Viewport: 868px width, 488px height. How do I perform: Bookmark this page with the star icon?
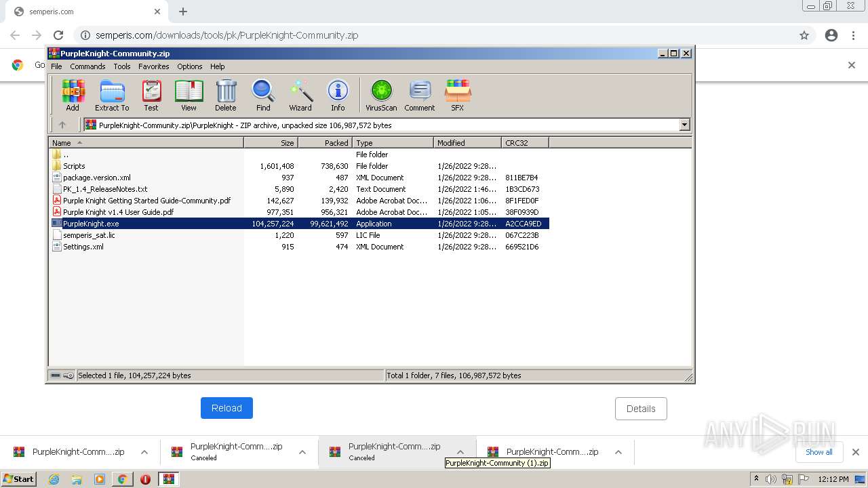(x=804, y=35)
